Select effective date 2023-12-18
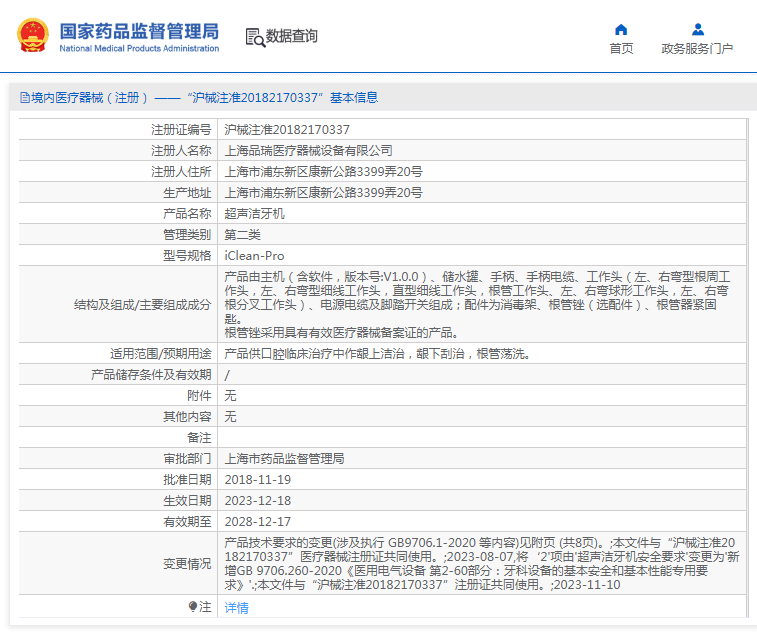 [x=257, y=501]
